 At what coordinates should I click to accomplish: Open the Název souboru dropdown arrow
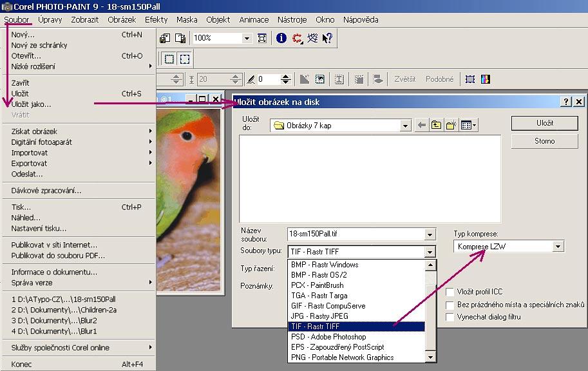click(430, 234)
